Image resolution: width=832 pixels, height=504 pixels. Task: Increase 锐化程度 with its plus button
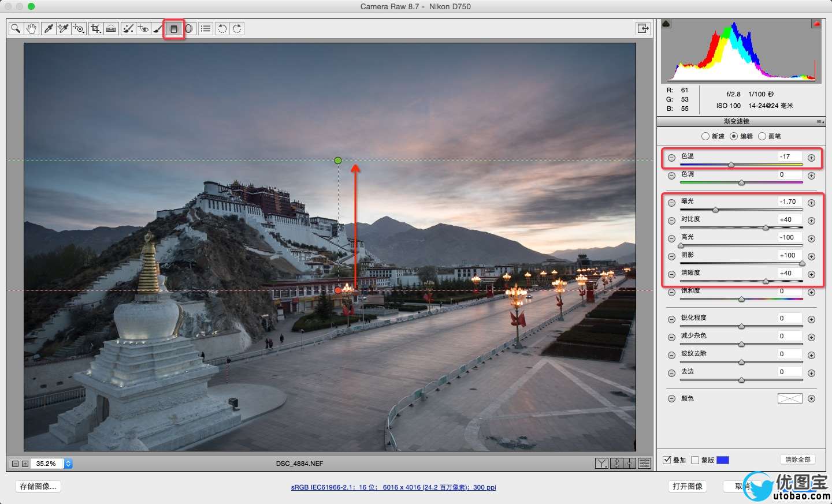click(811, 319)
